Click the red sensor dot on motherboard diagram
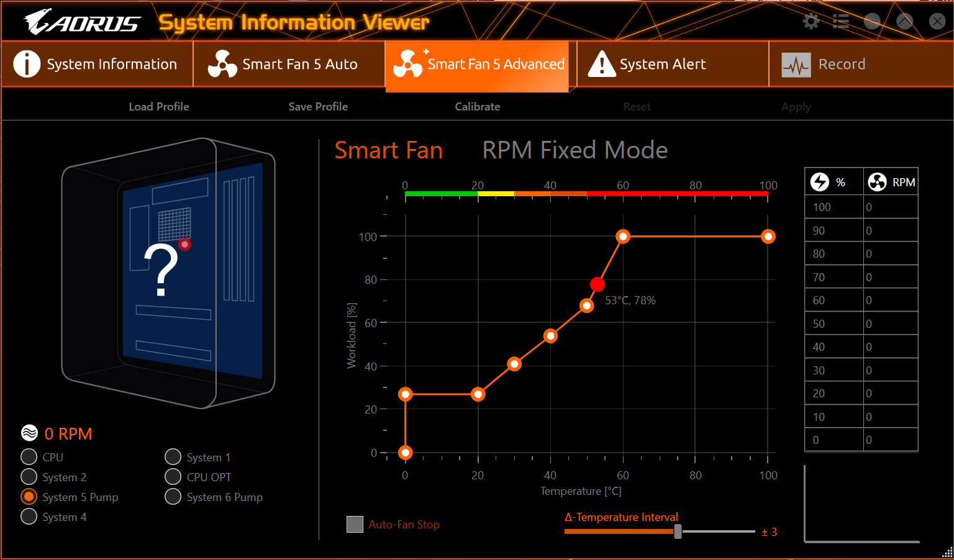 184,245
